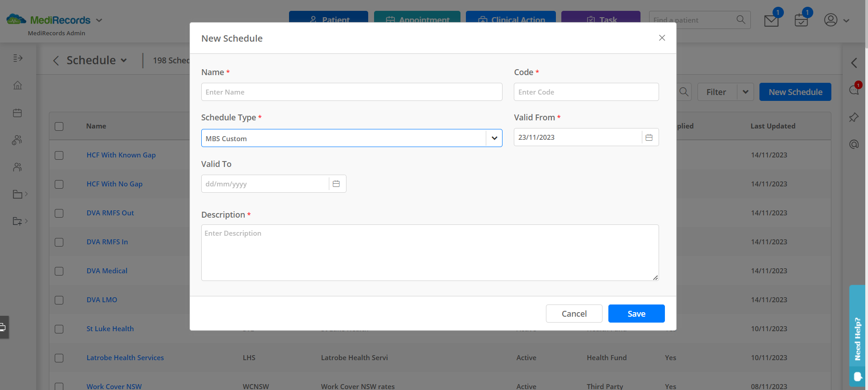This screenshot has height=390, width=868.
Task: Open the Valid From calendar picker
Action: [x=649, y=137]
